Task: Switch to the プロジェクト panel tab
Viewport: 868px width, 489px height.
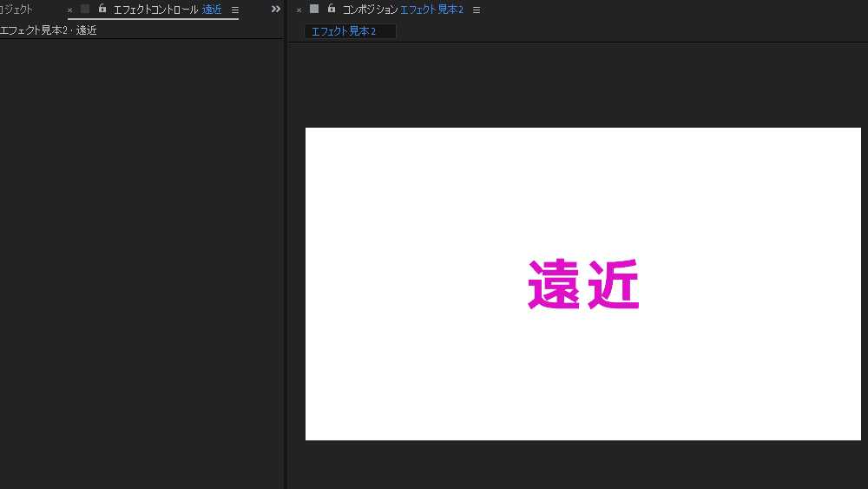Action: pyautogui.click(x=16, y=10)
